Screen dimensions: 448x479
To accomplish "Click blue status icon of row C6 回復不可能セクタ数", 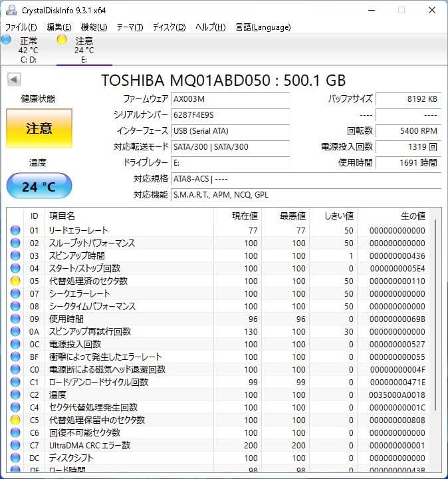I will pyautogui.click(x=15, y=432).
